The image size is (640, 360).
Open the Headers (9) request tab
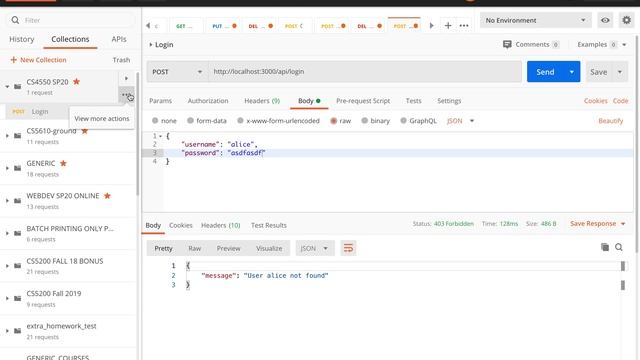tap(262, 101)
